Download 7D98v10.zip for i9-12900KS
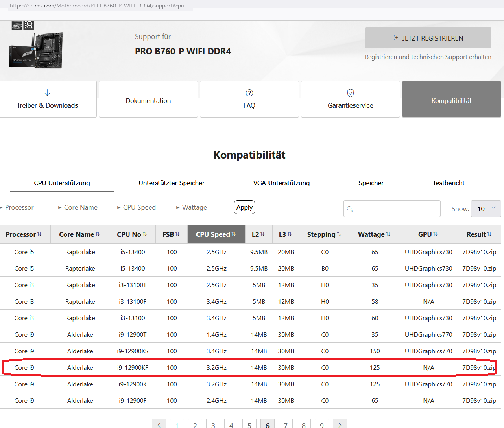Image resolution: width=504 pixels, height=428 pixels. tap(479, 351)
